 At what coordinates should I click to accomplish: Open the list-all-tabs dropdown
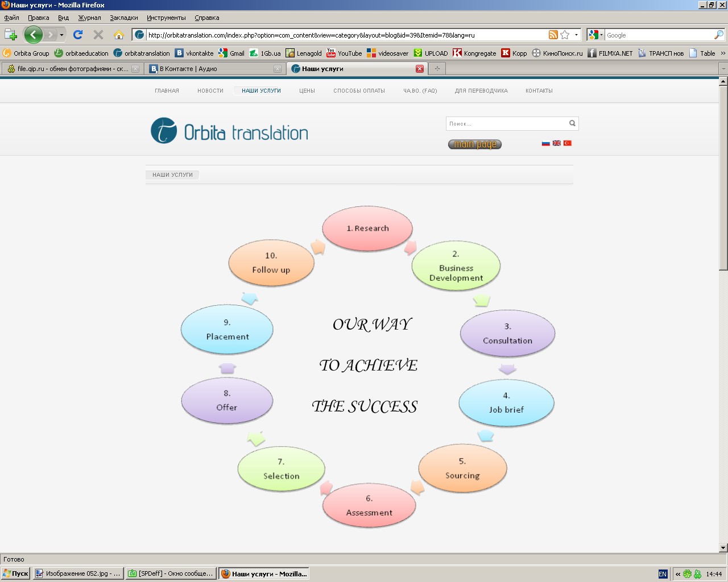[723, 69]
